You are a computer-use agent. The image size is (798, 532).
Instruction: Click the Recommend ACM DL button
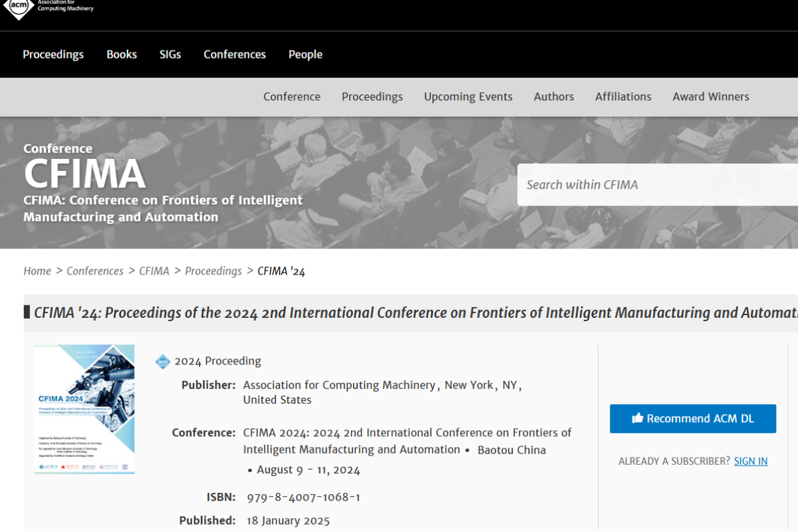pos(693,418)
